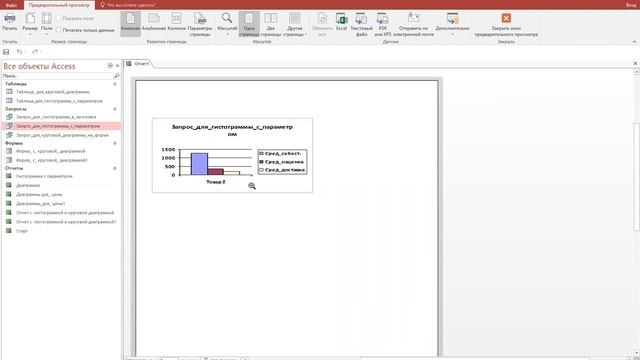This screenshot has width=640, height=360.
Task: Click Отправить по электронной почте
Action: (413, 24)
